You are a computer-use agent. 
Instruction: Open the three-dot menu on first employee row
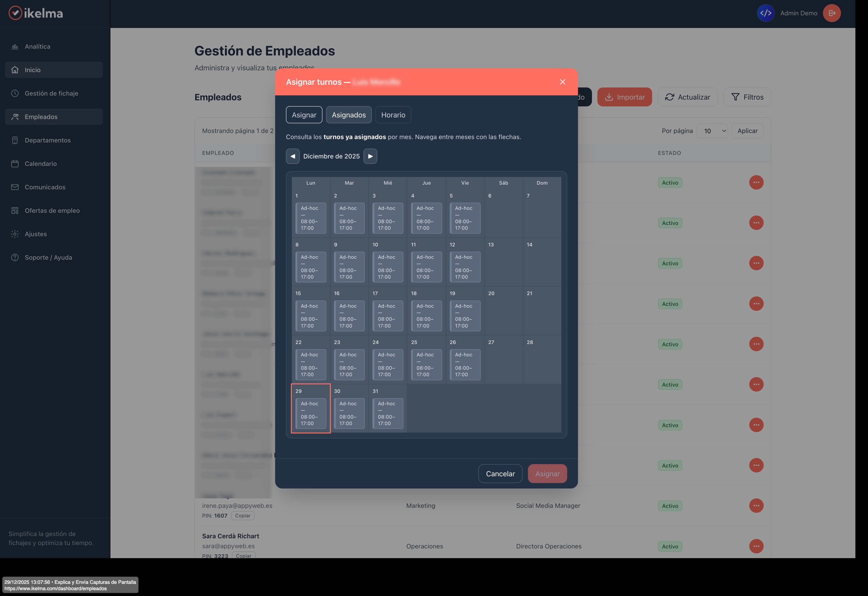(x=756, y=182)
